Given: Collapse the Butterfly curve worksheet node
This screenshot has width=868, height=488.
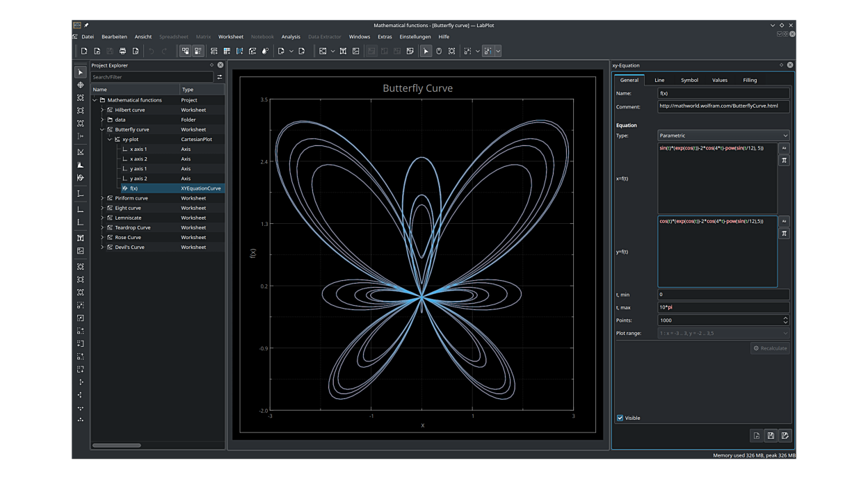Looking at the screenshot, I should [102, 129].
